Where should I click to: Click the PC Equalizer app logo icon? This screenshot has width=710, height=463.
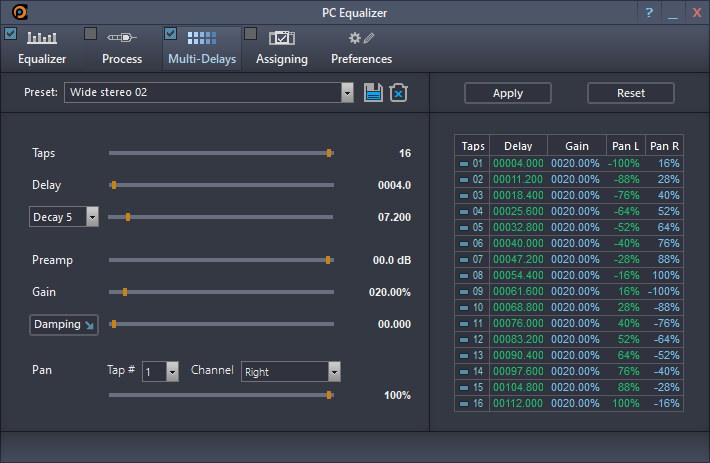coord(19,12)
